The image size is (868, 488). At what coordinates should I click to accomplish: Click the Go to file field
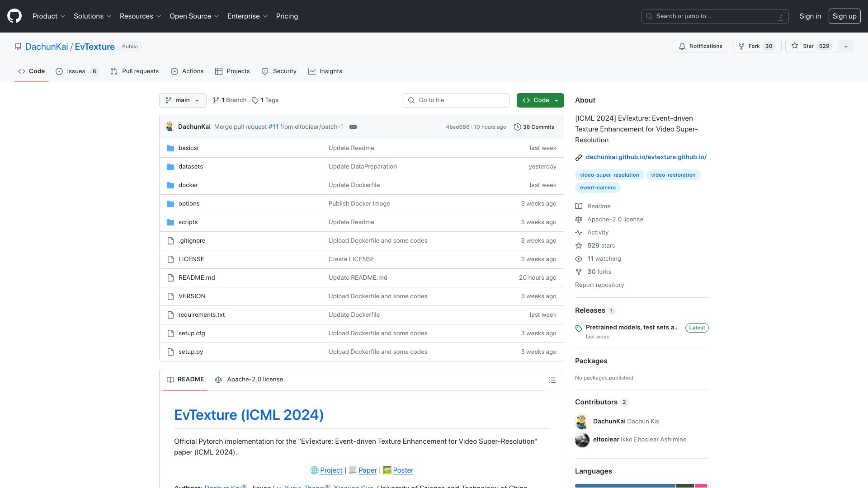pyautogui.click(x=456, y=100)
